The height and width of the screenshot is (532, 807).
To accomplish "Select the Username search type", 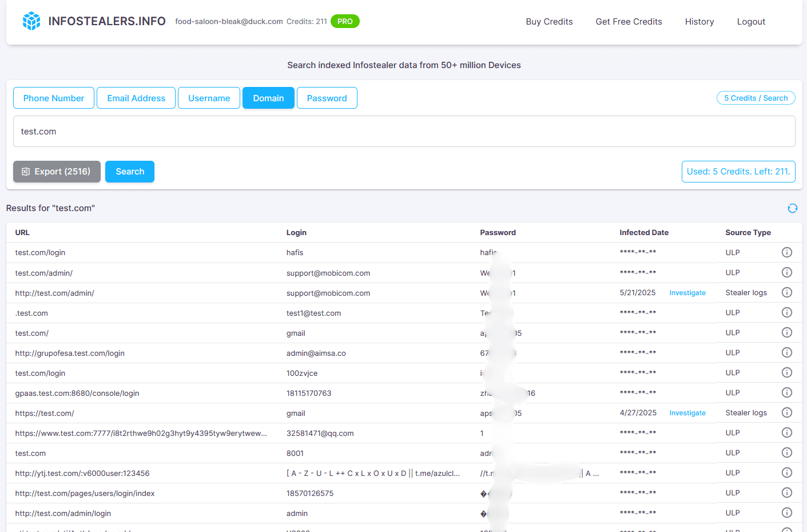I will pyautogui.click(x=209, y=98).
